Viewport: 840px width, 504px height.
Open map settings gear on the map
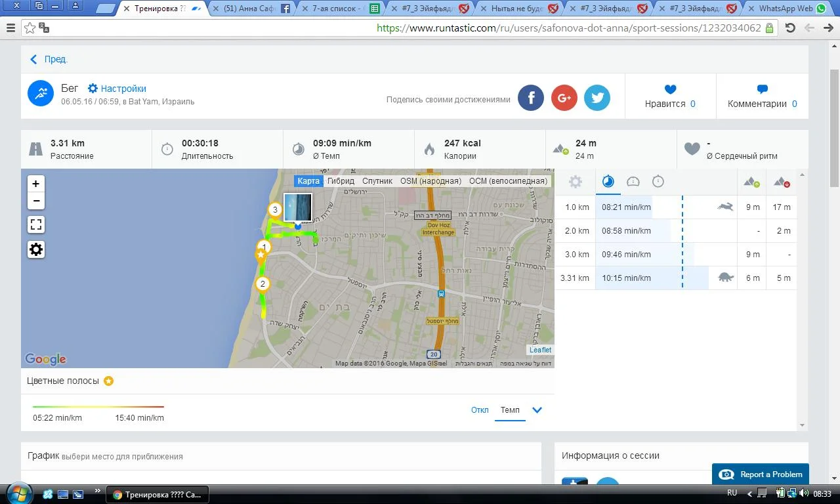coord(36,249)
